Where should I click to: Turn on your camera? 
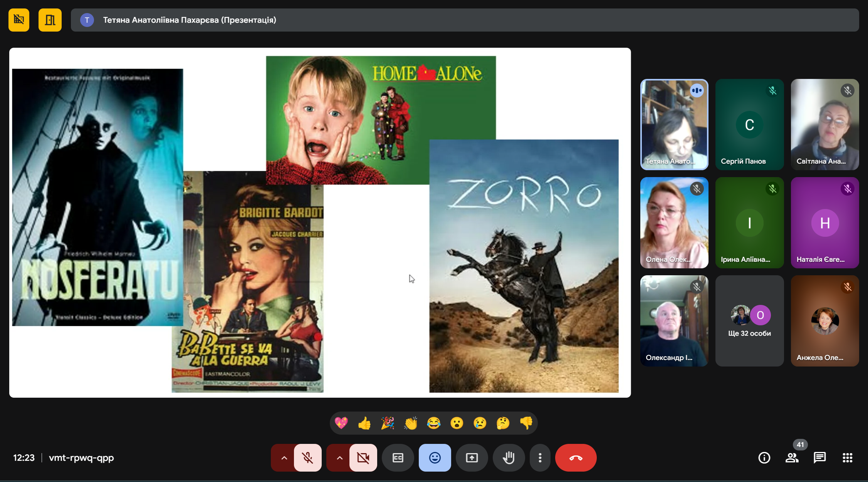(363, 458)
